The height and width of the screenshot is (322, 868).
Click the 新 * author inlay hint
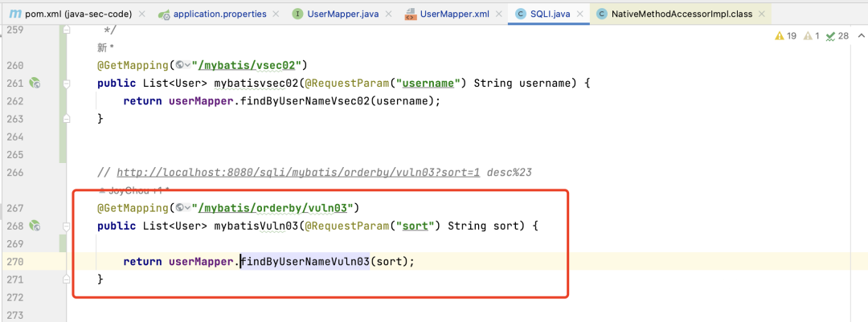106,48
